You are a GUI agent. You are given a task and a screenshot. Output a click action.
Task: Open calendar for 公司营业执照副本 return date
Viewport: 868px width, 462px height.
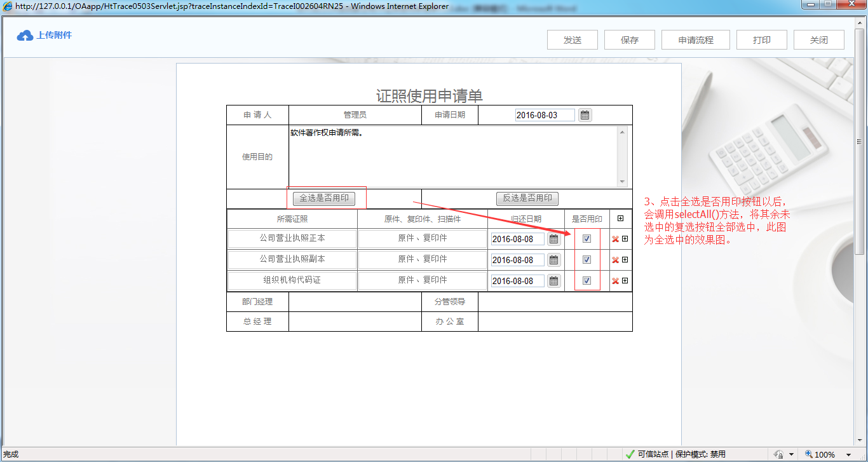(x=554, y=260)
